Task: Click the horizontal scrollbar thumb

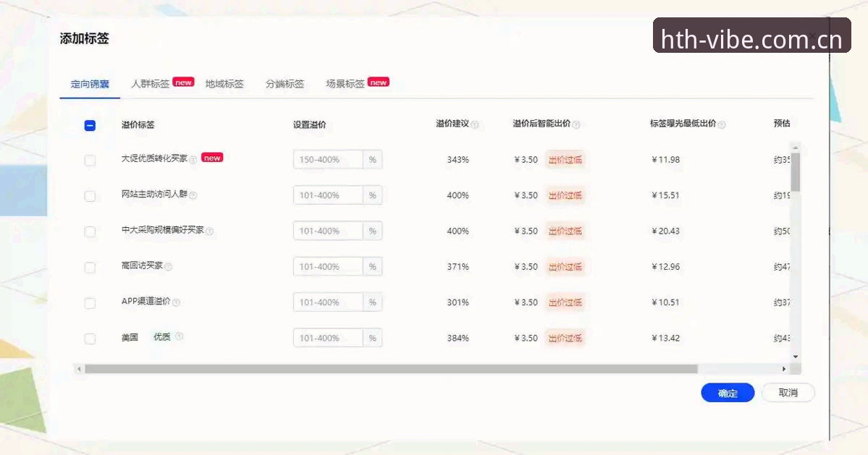Action: click(392, 369)
